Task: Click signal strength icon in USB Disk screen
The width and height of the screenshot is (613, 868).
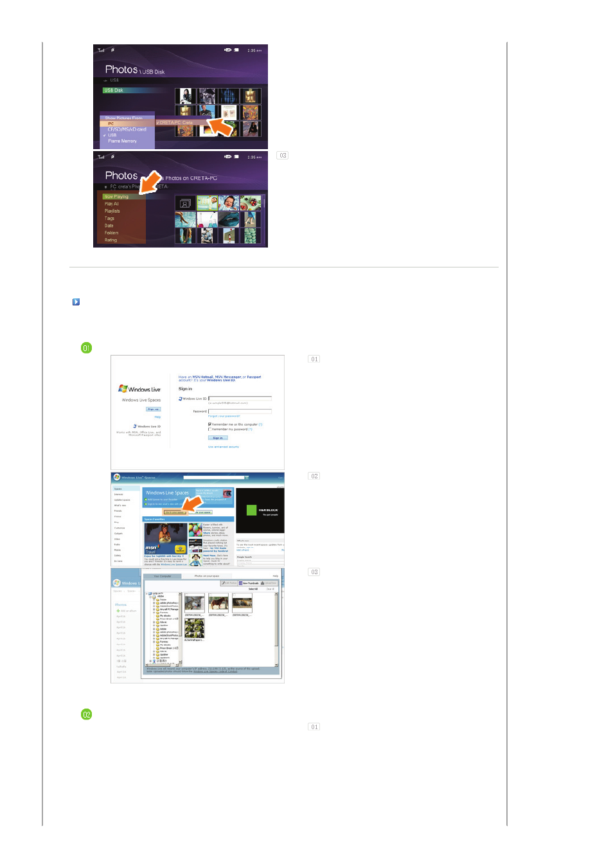Action: (x=101, y=50)
